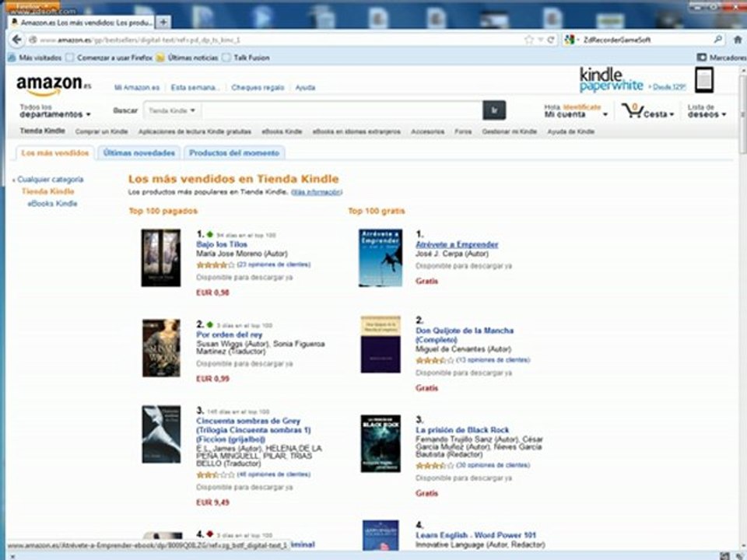Bookmark page with the star icon
The width and height of the screenshot is (747, 560).
click(529, 40)
